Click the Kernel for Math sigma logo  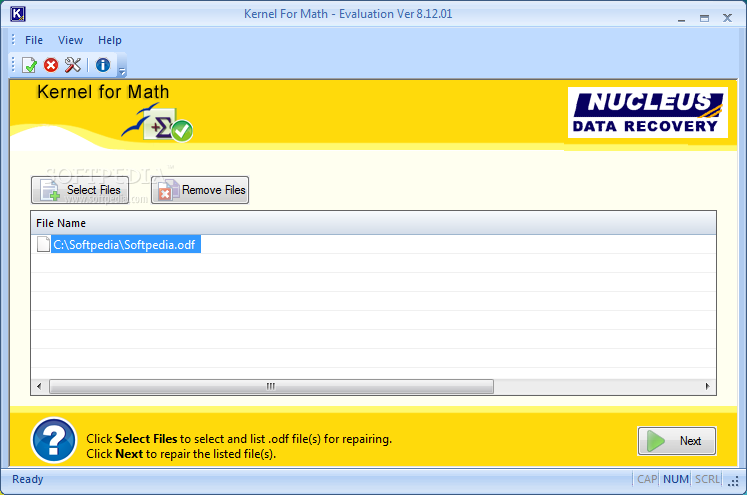coord(158,123)
